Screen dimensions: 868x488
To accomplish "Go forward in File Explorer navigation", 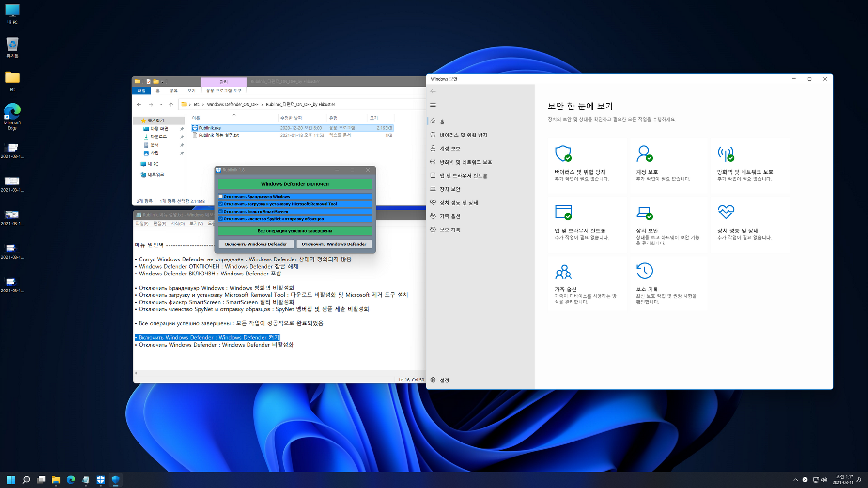I will point(151,104).
